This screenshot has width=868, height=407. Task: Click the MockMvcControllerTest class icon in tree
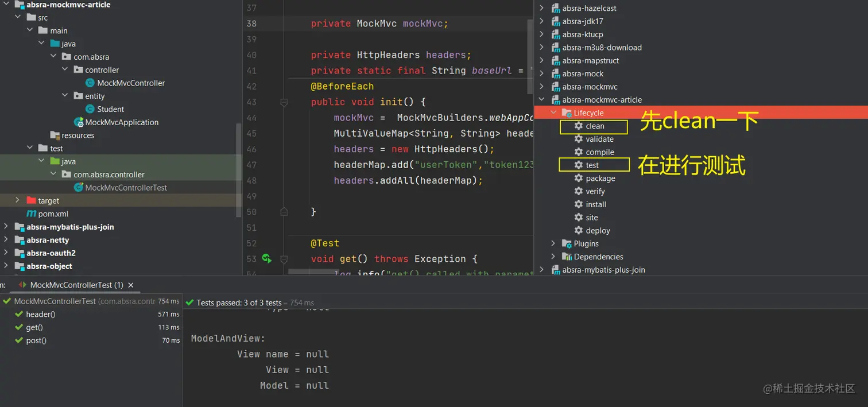coord(79,188)
